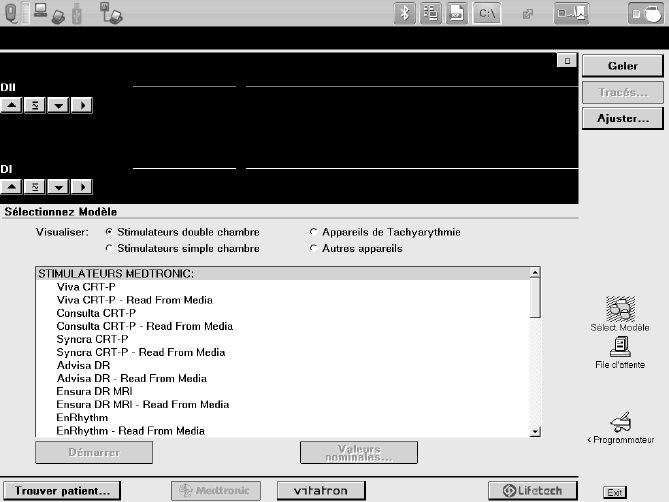
Task: Click the printer icon beside the computer
Action: [58, 17]
